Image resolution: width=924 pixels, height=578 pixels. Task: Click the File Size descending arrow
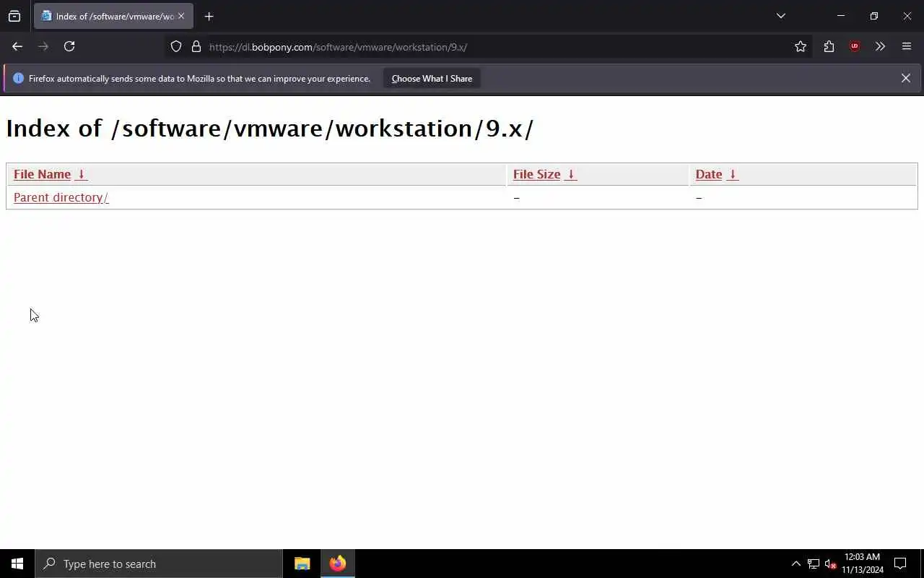point(571,174)
